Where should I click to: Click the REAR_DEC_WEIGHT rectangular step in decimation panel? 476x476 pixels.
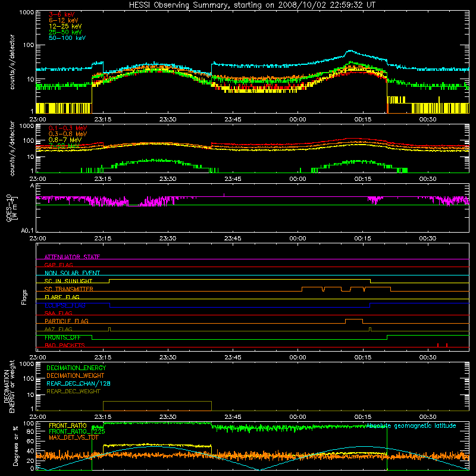pos(157,406)
